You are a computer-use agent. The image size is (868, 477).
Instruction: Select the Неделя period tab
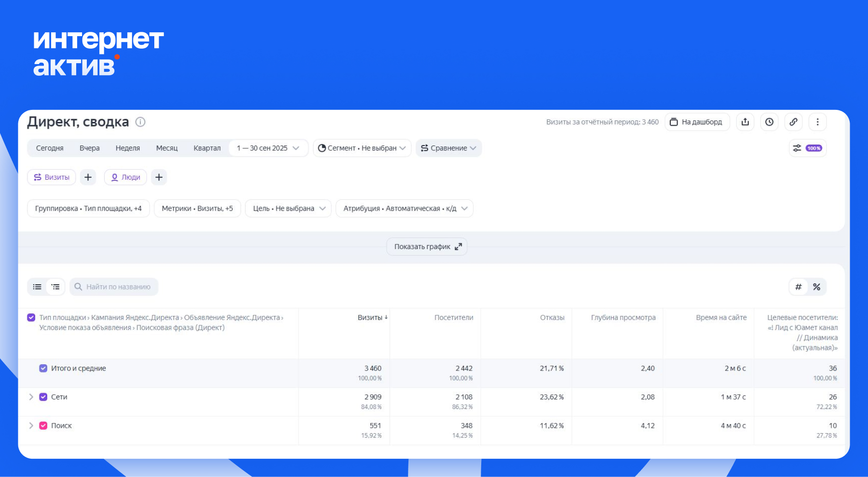(x=127, y=148)
